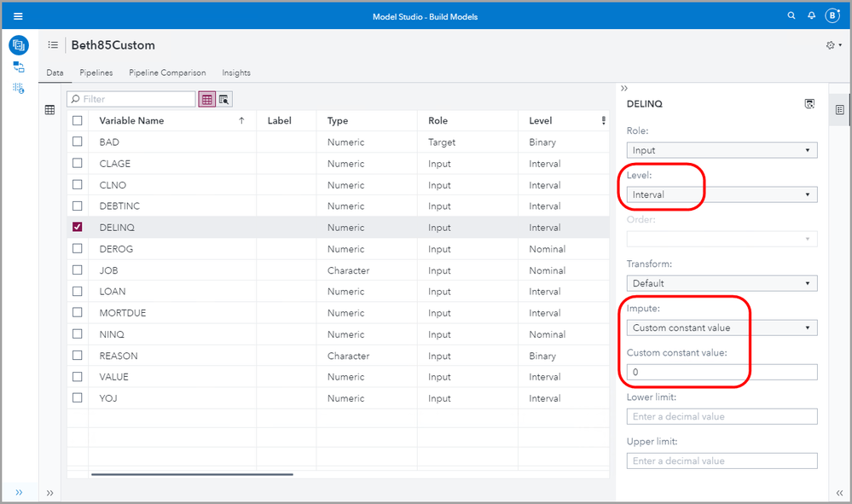
Task: Check the DEROG variable checkbox
Action: 77,248
